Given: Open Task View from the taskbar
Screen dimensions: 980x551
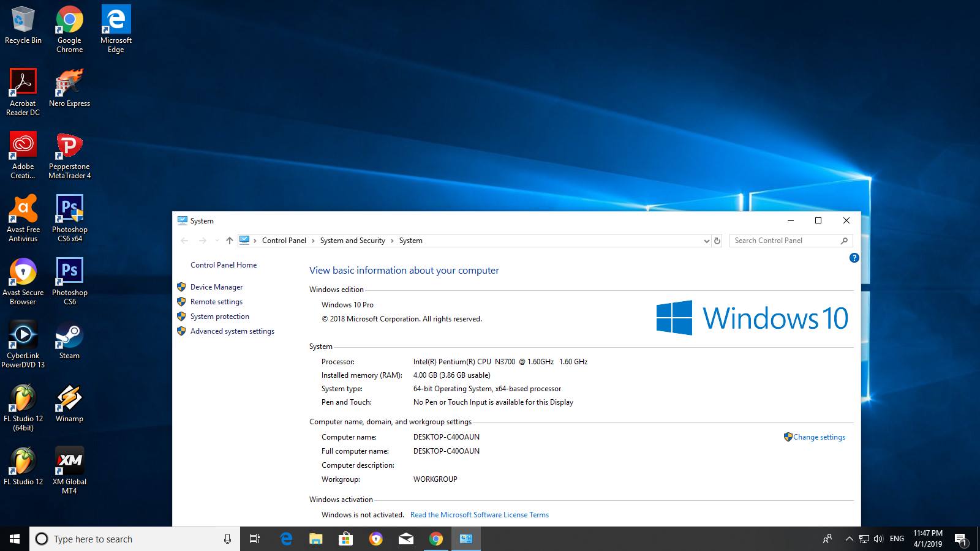Looking at the screenshot, I should (255, 539).
